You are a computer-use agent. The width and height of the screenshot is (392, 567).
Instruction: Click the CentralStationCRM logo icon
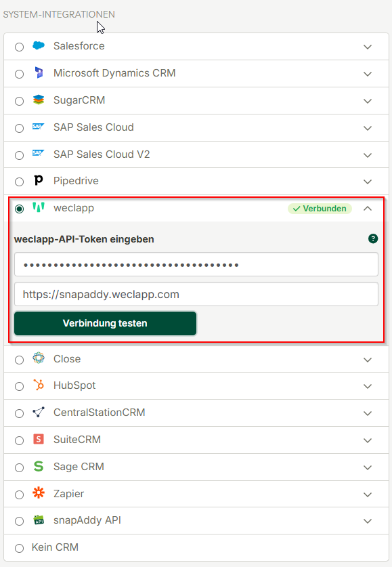39,413
